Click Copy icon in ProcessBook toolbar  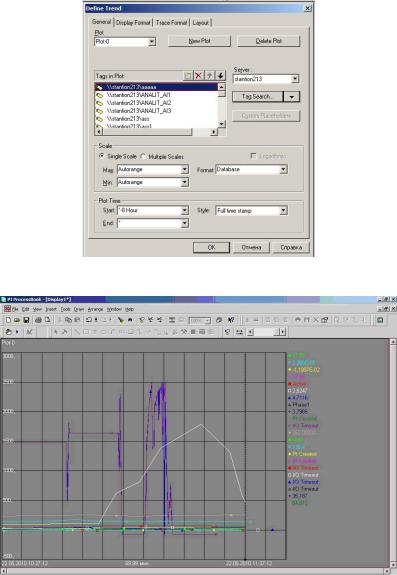[x=68, y=320]
